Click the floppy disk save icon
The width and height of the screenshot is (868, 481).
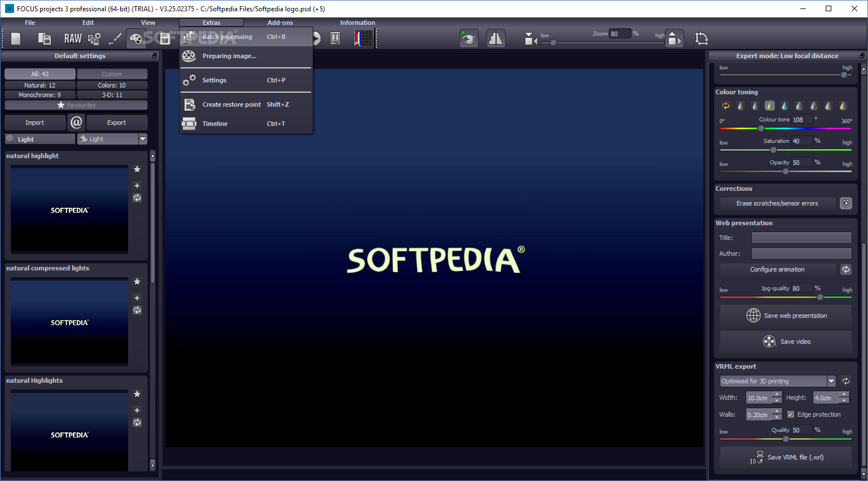coord(165,38)
